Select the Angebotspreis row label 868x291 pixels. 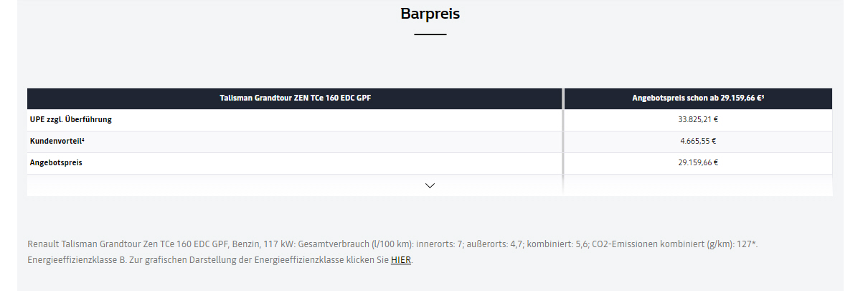[x=56, y=162]
